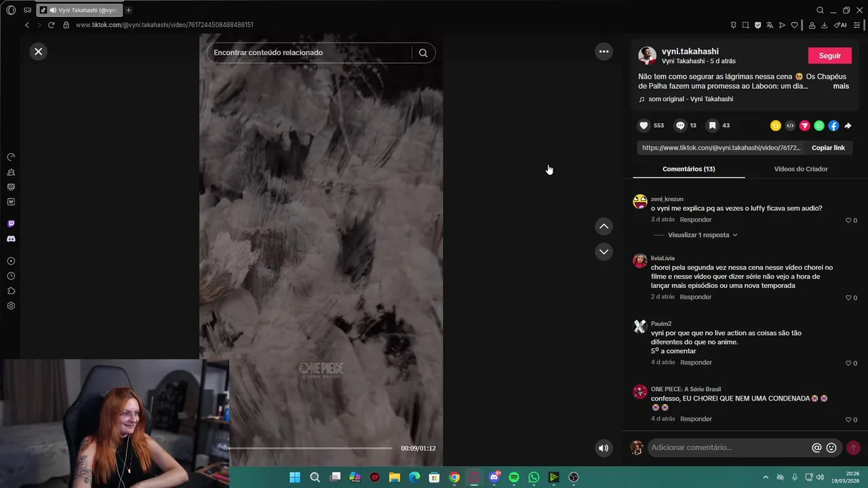Expand 'Visualizar 1 resposta' under zeni_krezun
The image size is (868, 488).
pos(703,235)
